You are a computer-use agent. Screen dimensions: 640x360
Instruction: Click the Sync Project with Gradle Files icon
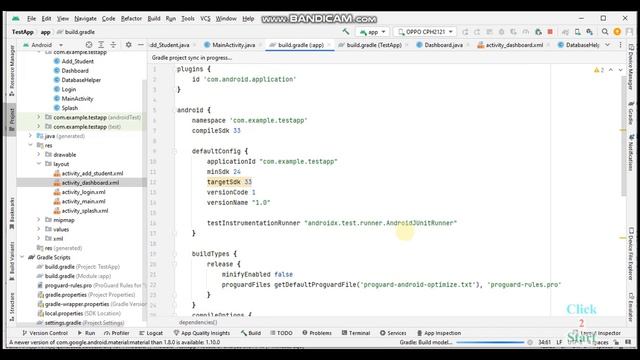(x=565, y=31)
